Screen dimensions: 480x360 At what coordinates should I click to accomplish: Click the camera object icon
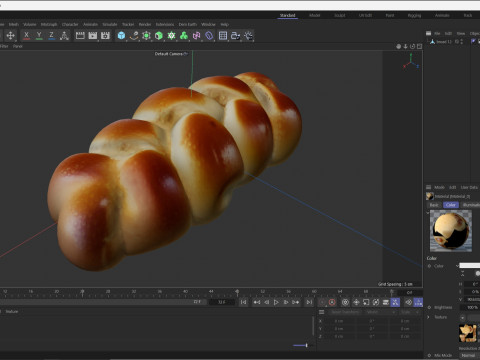[x=236, y=36]
